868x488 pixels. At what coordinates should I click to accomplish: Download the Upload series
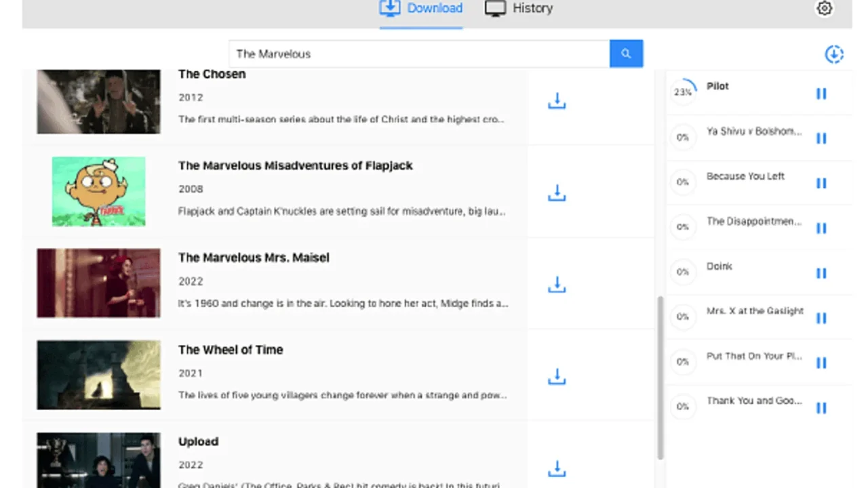(557, 468)
